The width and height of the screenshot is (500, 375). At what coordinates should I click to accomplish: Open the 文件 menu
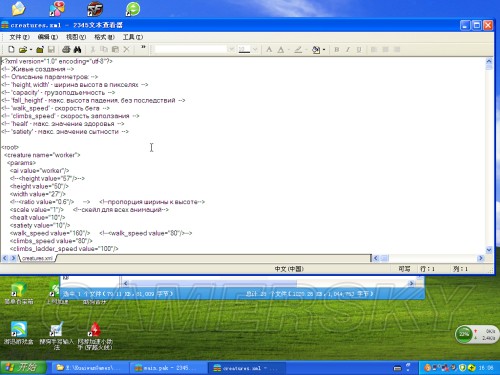click(x=19, y=37)
